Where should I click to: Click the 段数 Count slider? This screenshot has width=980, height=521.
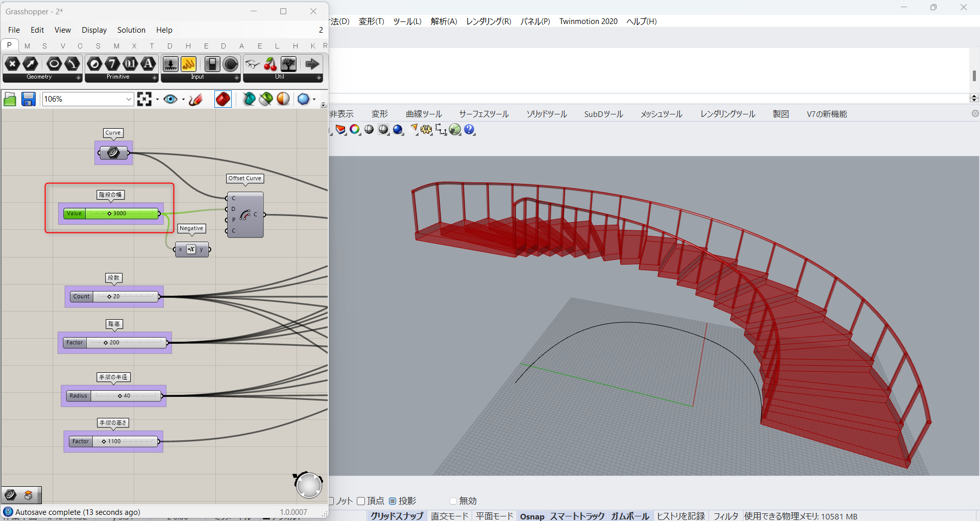tap(114, 296)
